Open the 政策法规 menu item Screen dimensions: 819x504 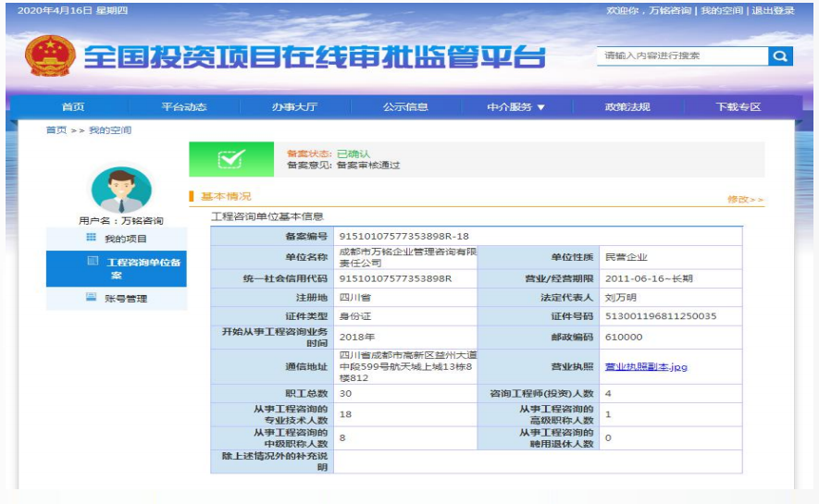click(x=627, y=107)
